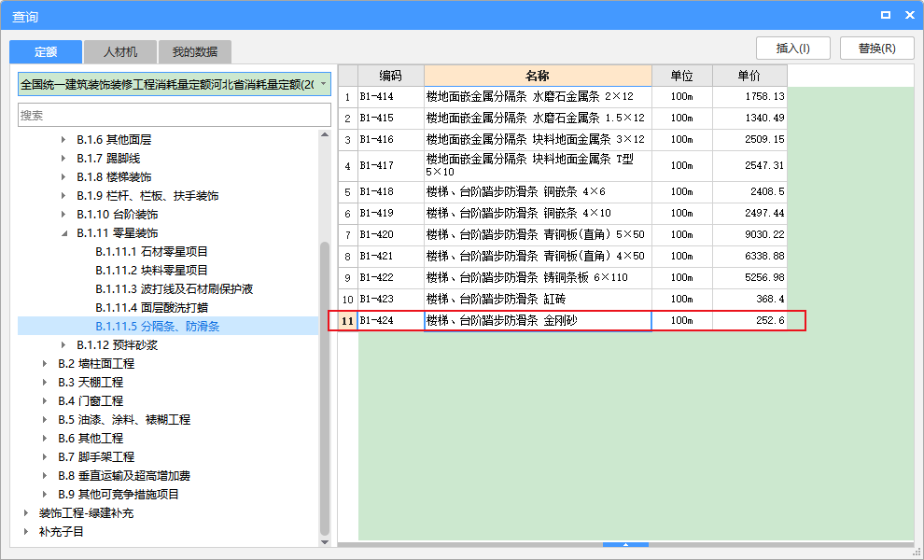Expand B.1.6 其他面层 node
This screenshot has width=924, height=560.
63,140
